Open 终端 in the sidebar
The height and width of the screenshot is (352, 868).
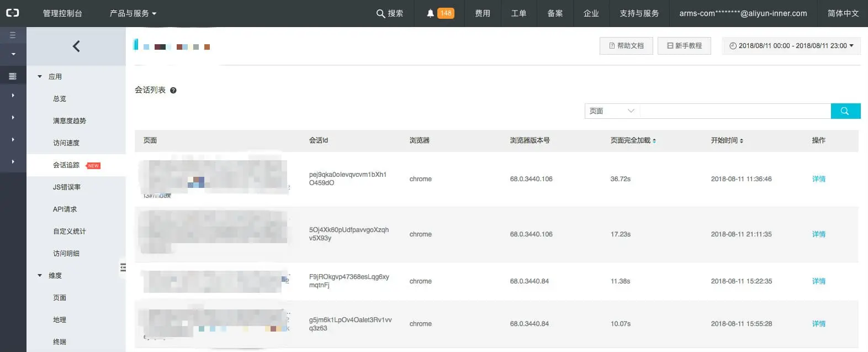[60, 342]
